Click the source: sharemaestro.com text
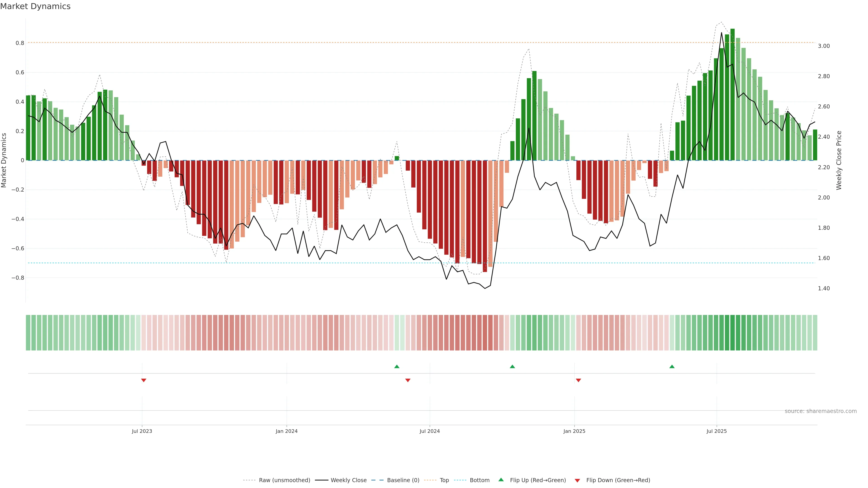Viewport: 868px width, 488px height. point(821,411)
